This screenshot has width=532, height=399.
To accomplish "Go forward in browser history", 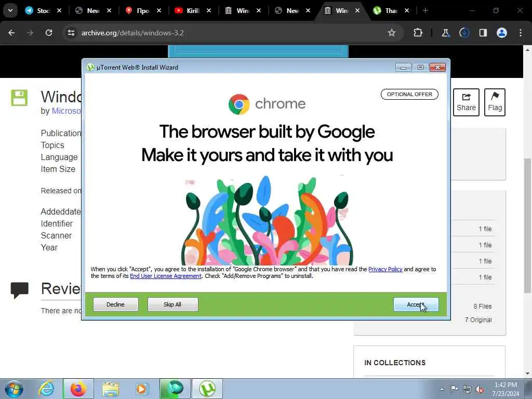I will (30, 33).
